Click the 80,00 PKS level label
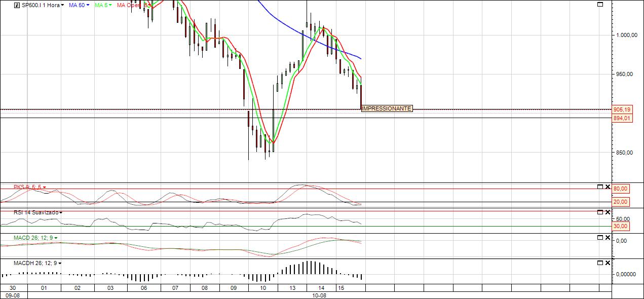This screenshot has width=644, height=299. point(621,189)
